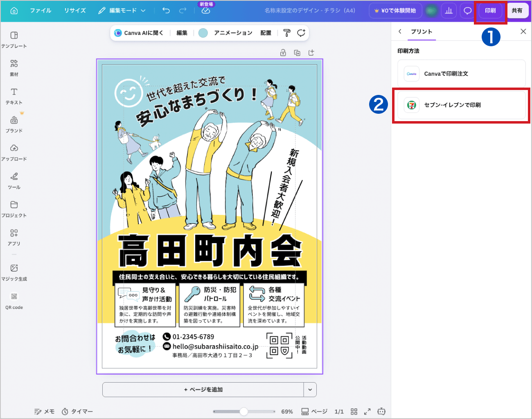Open the QR code app
532x419 pixels.
click(14, 301)
